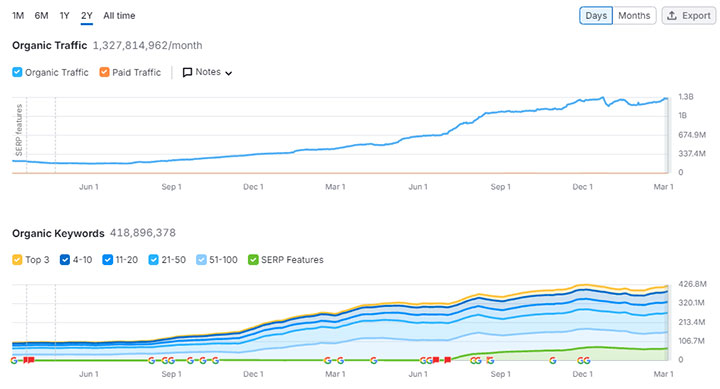Click the 213.4M y-axis label

coord(692,322)
